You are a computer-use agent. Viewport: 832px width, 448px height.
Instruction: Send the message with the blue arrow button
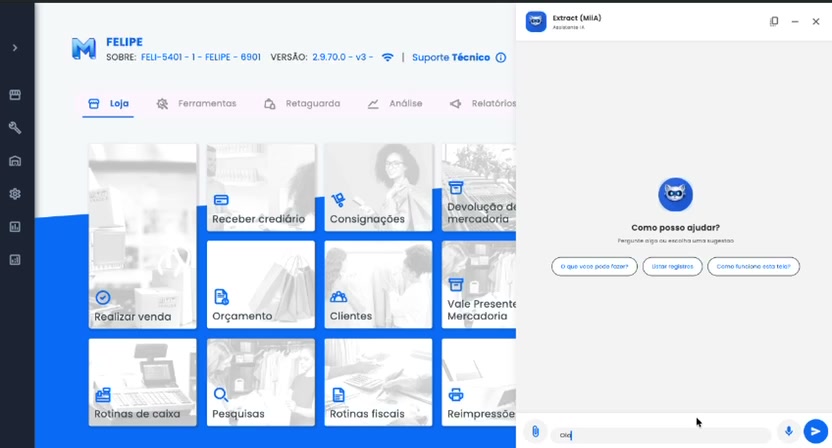pyautogui.click(x=815, y=431)
